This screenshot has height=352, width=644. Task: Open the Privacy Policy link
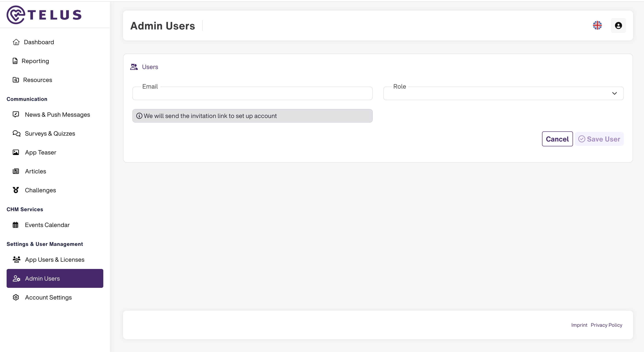pyautogui.click(x=606, y=325)
